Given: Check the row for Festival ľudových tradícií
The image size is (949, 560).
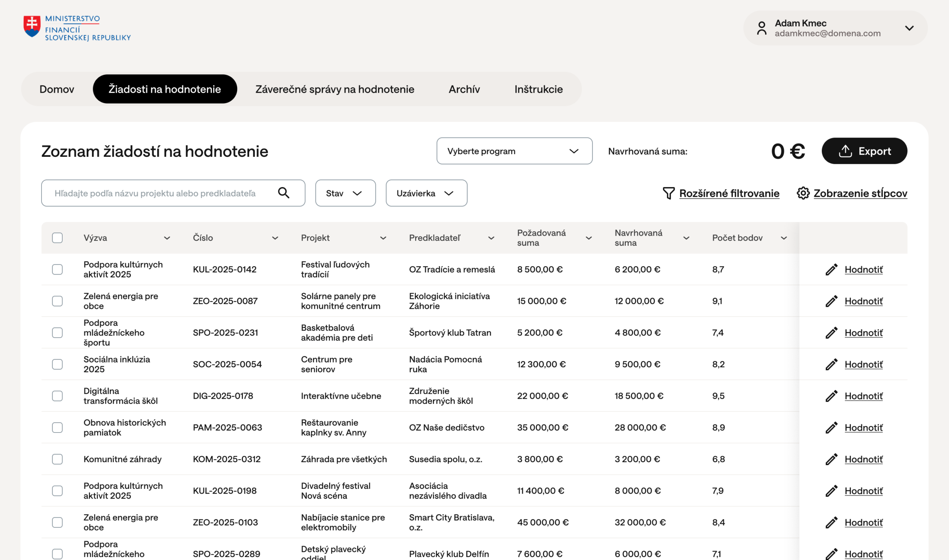Looking at the screenshot, I should 57,269.
